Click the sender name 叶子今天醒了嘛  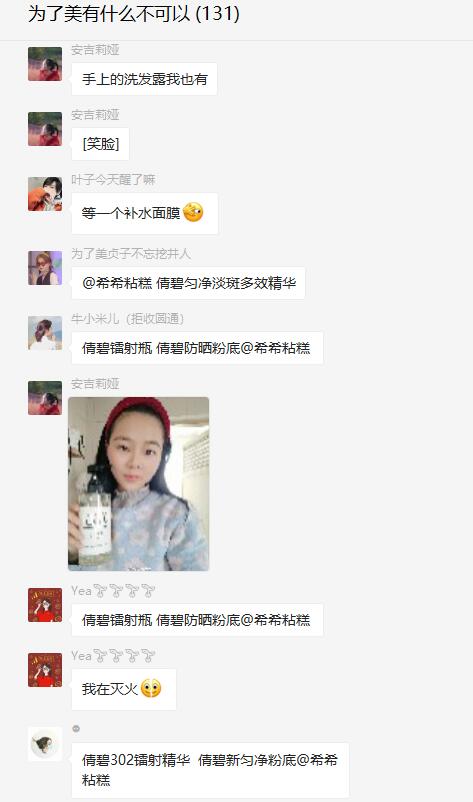point(113,180)
